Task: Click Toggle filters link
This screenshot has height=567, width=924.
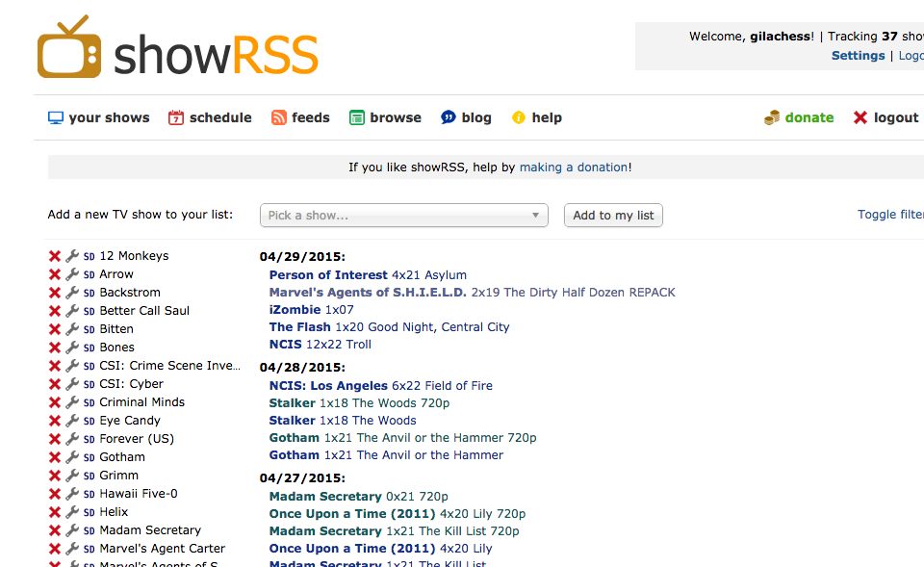Action: 890,215
